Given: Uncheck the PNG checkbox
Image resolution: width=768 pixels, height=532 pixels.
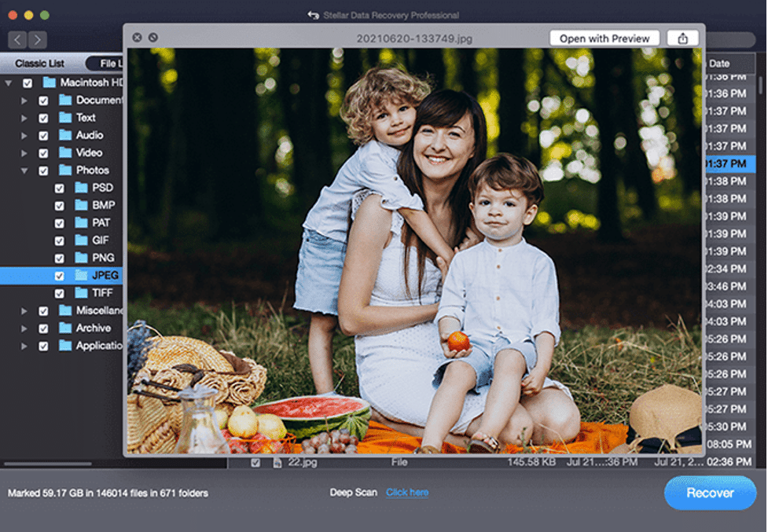Looking at the screenshot, I should [58, 258].
